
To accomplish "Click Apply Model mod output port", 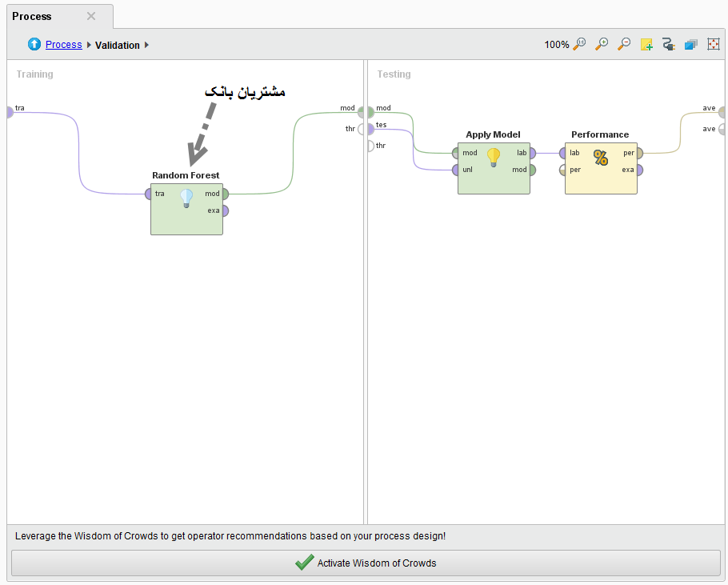I will coord(533,170).
